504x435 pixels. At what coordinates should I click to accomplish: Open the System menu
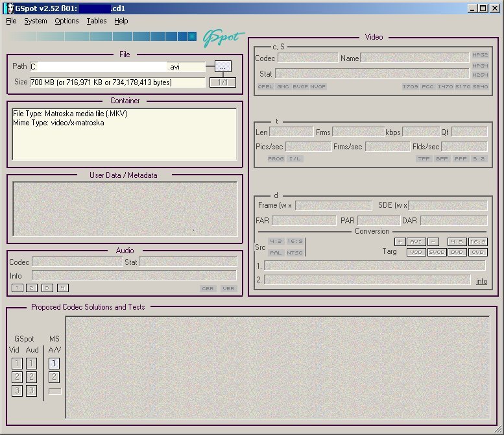(x=36, y=21)
